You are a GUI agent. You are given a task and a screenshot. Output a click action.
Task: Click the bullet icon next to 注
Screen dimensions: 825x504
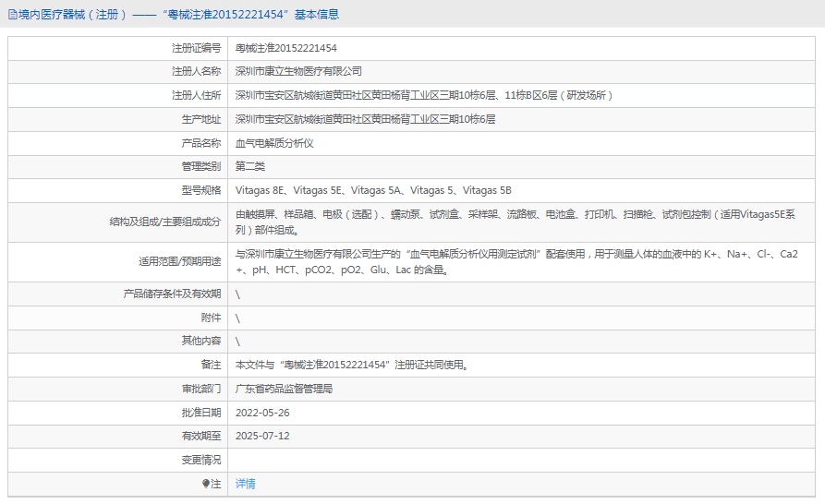[206, 484]
